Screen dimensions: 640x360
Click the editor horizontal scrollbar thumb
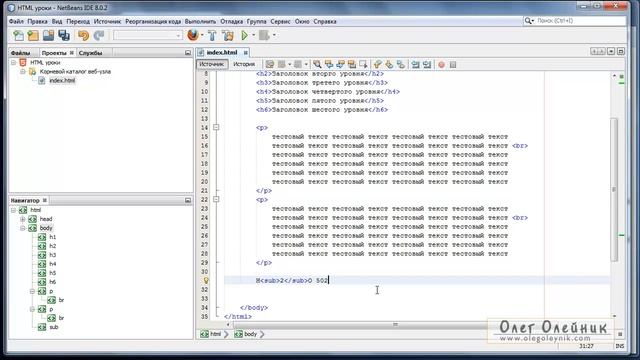coord(395,324)
